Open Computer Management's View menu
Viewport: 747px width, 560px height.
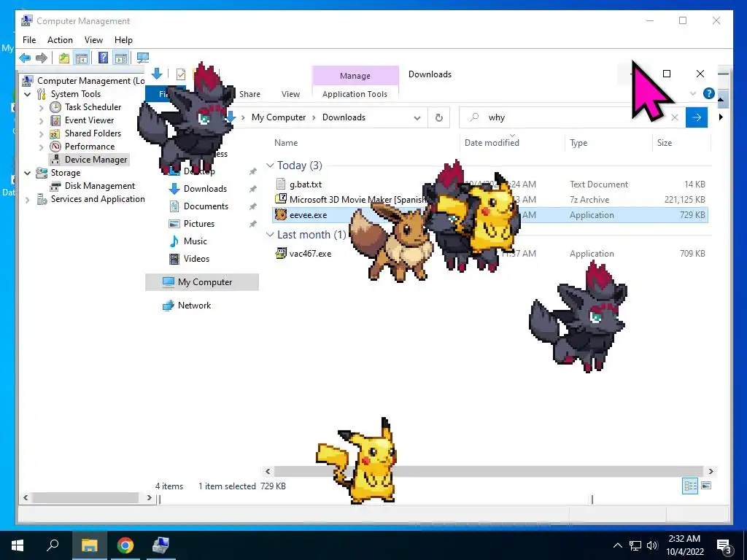(x=93, y=40)
